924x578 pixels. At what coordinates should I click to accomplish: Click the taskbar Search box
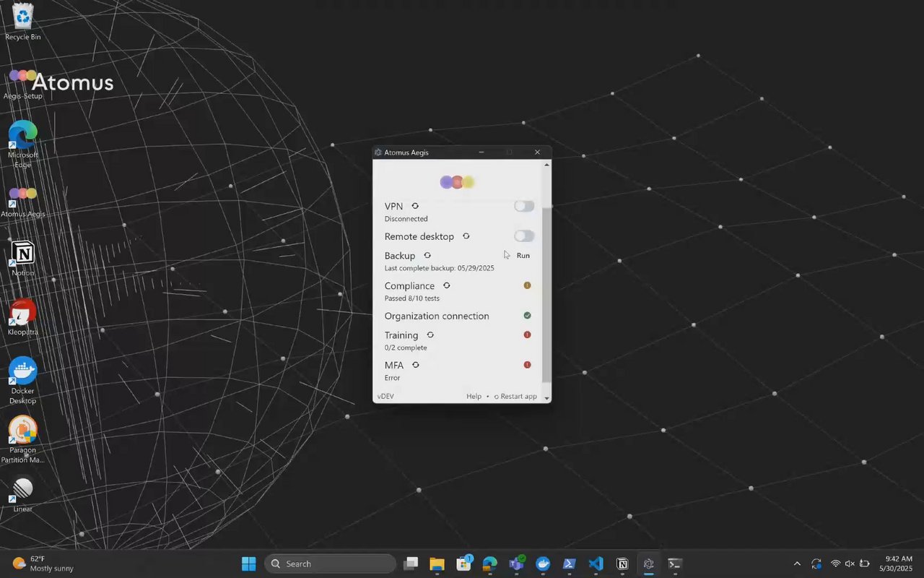coord(330,564)
